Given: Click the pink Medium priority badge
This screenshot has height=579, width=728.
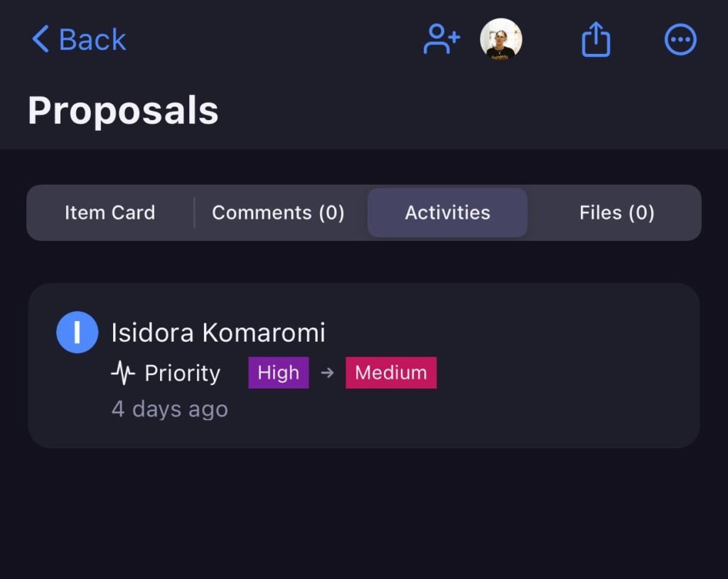Looking at the screenshot, I should (390, 372).
